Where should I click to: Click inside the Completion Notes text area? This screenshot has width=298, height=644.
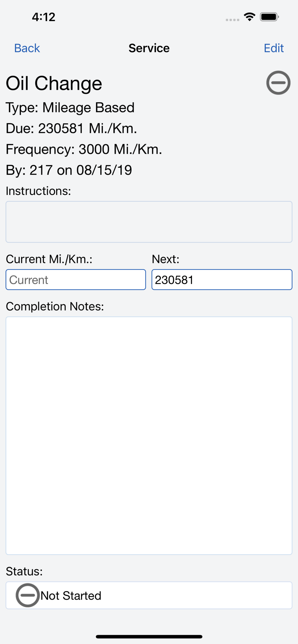pos(149,436)
